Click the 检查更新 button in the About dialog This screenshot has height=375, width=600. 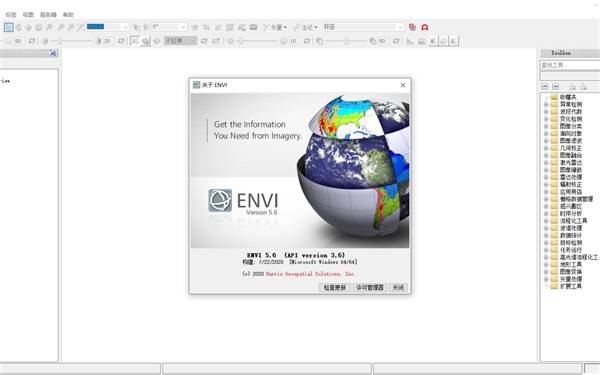(335, 287)
